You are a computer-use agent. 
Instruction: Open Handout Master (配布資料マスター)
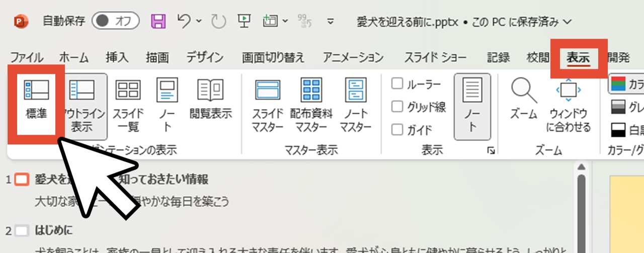[x=311, y=106]
